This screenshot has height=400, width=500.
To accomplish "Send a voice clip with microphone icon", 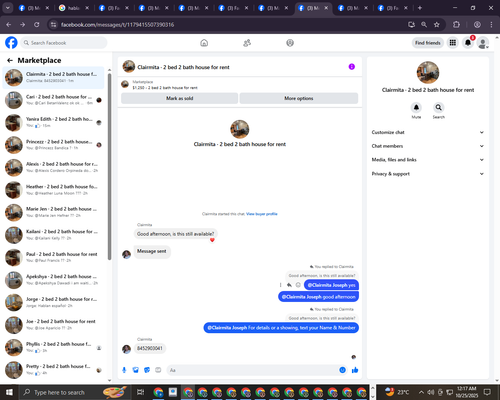I will [124, 370].
